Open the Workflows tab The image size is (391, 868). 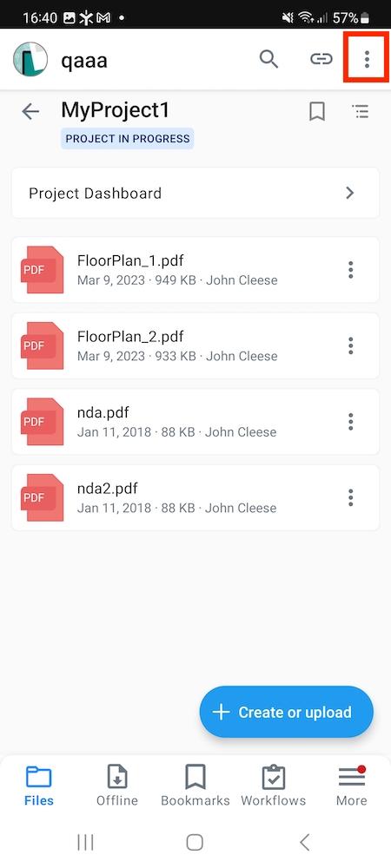pyautogui.click(x=273, y=785)
